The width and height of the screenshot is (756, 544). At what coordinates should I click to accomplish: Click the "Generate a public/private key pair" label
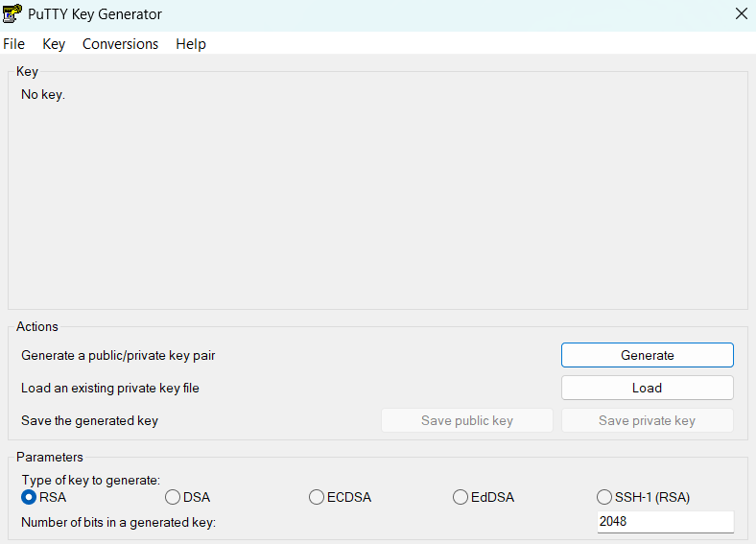(118, 355)
